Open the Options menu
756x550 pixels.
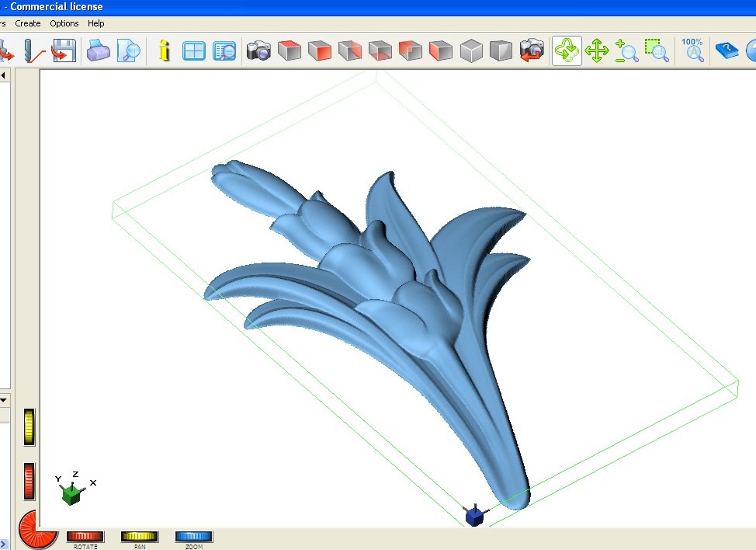coord(64,23)
